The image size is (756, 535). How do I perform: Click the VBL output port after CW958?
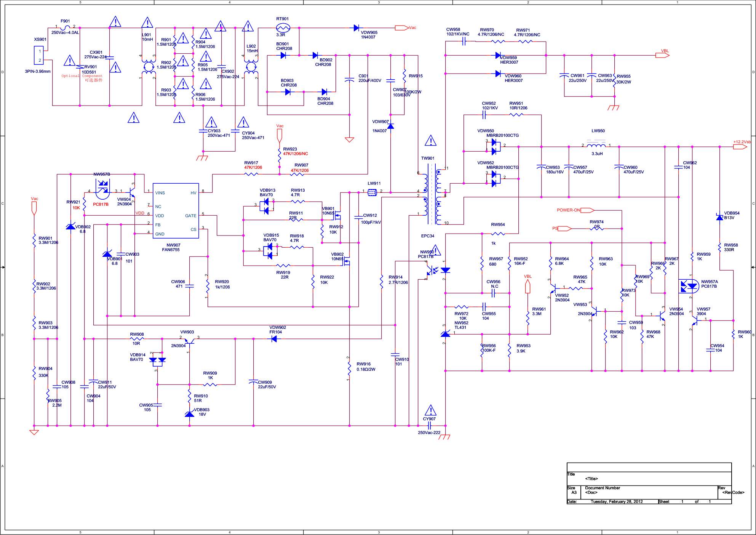[x=662, y=55]
